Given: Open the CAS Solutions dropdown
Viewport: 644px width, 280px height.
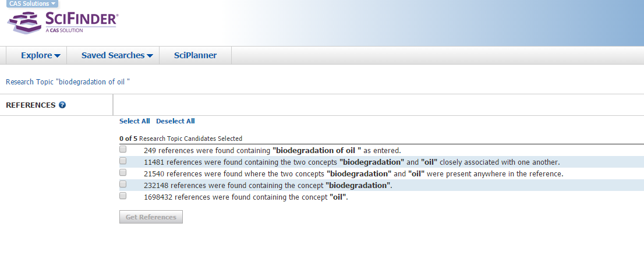Looking at the screenshot, I should click(33, 3).
